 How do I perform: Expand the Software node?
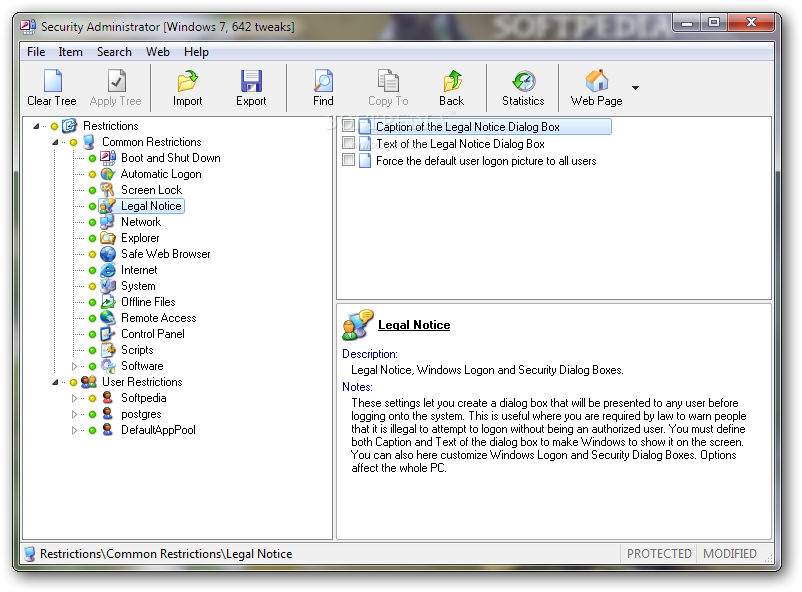[x=74, y=366]
